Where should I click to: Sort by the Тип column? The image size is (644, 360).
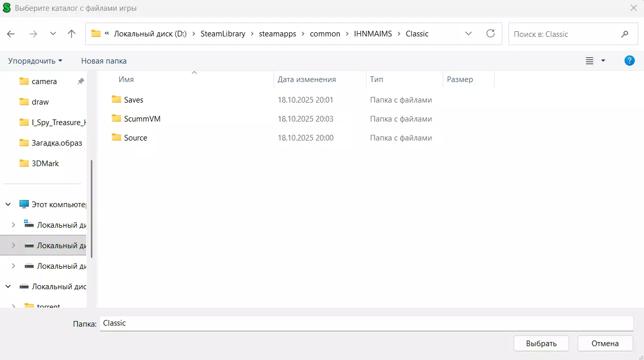pos(377,79)
